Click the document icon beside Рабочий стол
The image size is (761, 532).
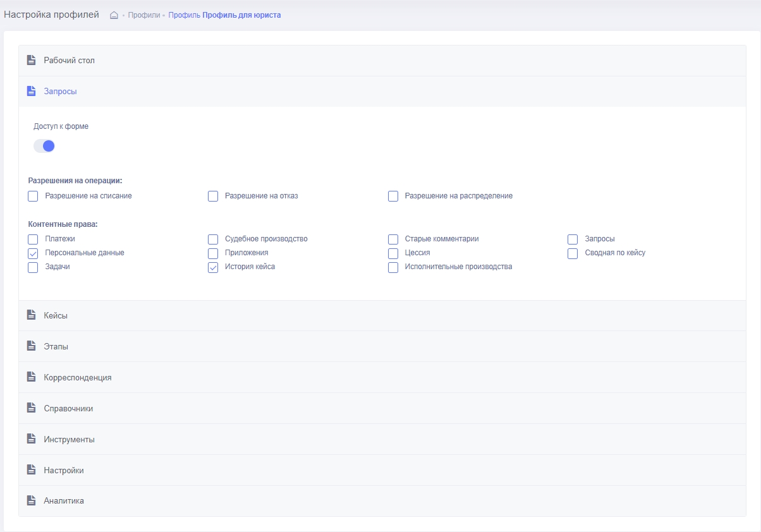click(x=31, y=61)
